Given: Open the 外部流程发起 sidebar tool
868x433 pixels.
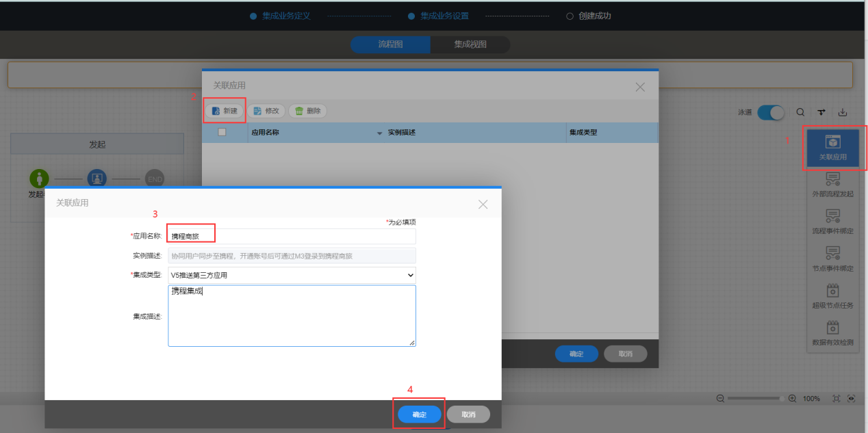Looking at the screenshot, I should pyautogui.click(x=832, y=185).
